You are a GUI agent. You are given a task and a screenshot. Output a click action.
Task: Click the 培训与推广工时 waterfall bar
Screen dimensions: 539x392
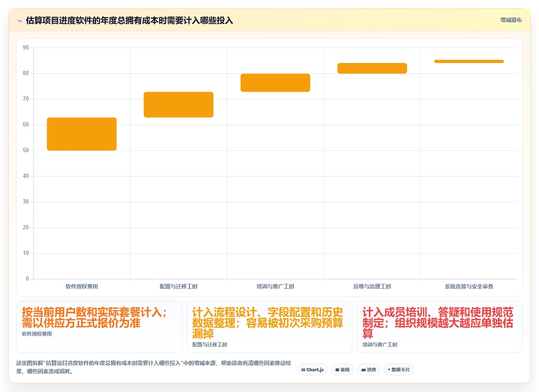coord(275,83)
